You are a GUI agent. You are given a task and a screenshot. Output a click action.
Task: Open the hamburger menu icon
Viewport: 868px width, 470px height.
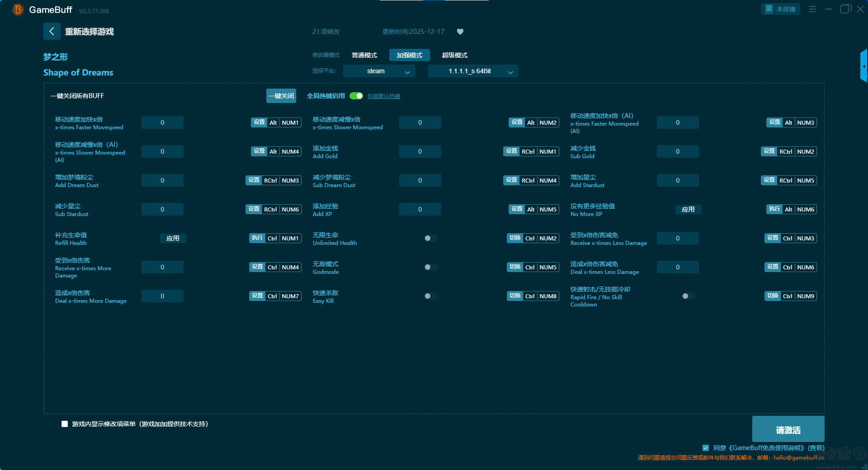coord(812,9)
